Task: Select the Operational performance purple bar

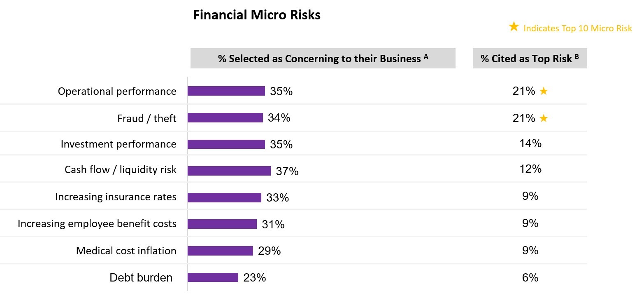Action: pos(226,91)
